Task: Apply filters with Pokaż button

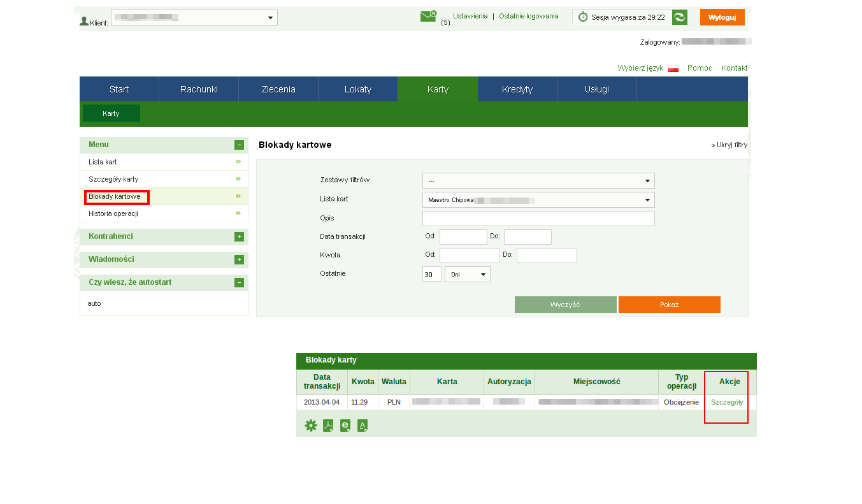Action: [x=670, y=305]
